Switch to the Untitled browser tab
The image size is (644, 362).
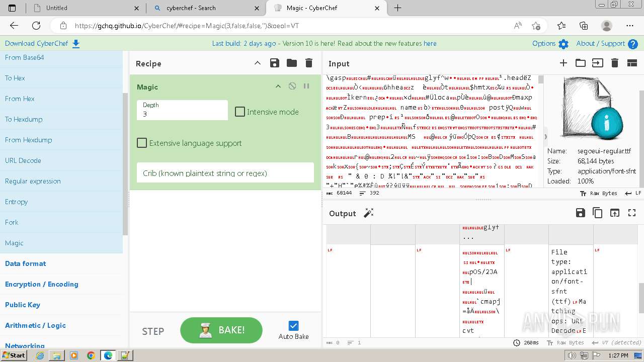coord(86,8)
